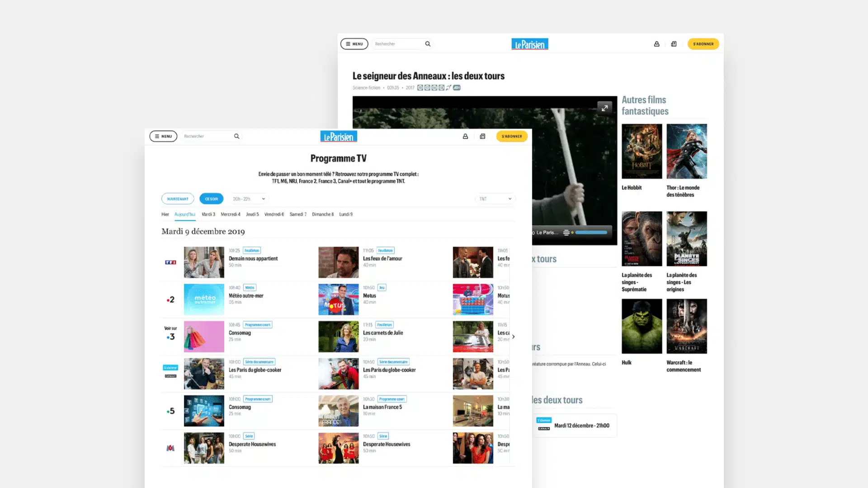
Task: Open user account icon in film page window
Action: coord(656,44)
